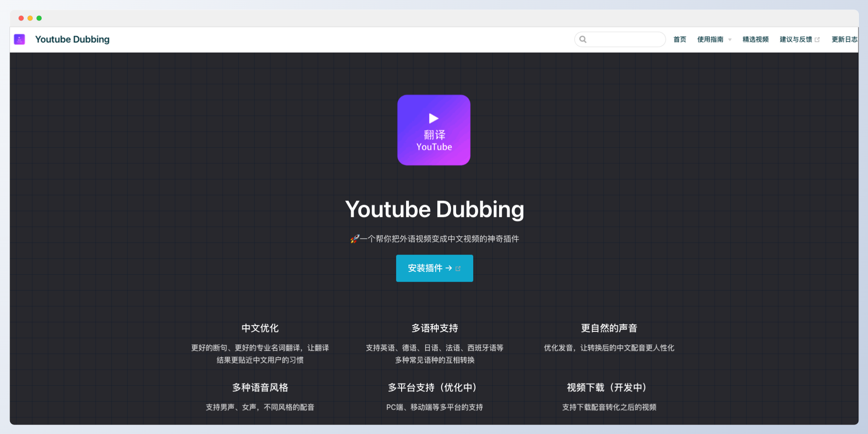Click the description 优化发音，让转换后的中文配音更人性化

tap(609, 348)
